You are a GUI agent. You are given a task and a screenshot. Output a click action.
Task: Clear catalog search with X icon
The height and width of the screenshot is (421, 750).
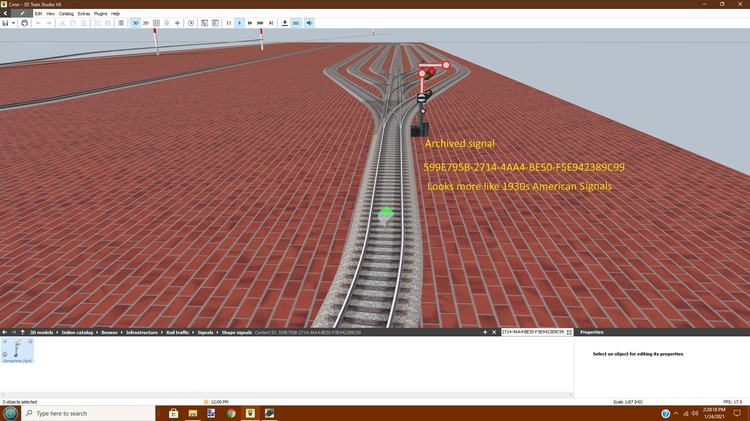coord(494,332)
